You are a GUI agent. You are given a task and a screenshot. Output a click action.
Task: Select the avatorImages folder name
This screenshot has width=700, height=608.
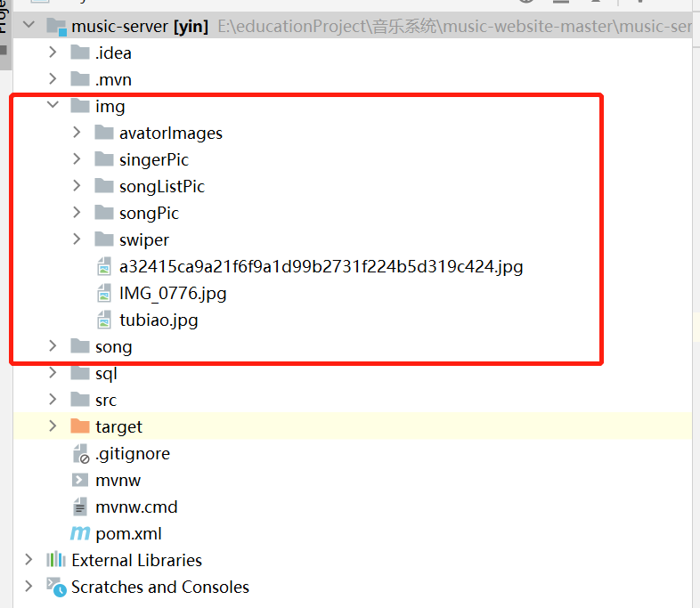[171, 133]
